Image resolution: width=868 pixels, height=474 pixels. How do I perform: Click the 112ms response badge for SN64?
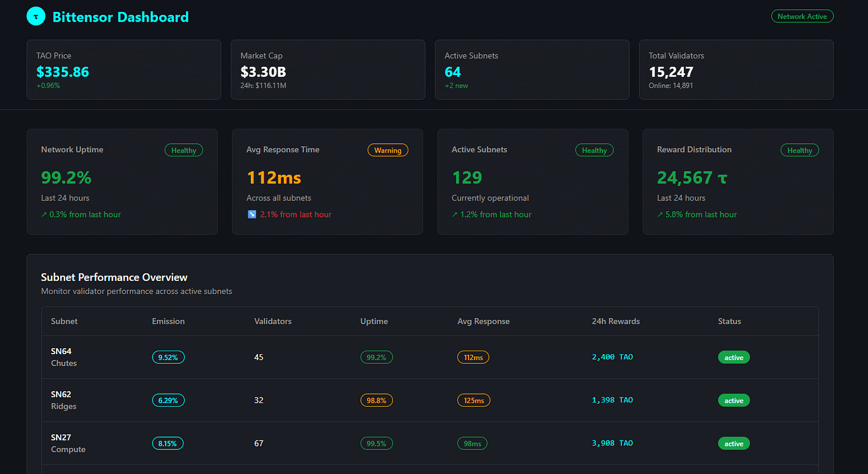(473, 357)
